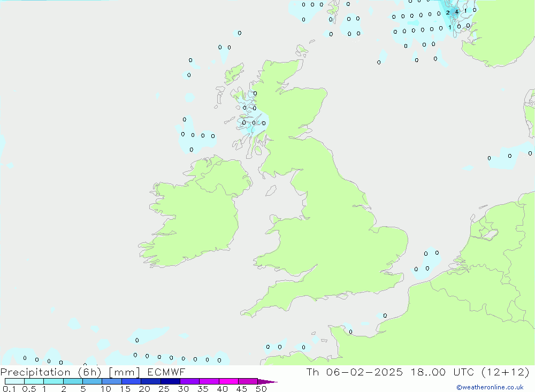The width and height of the screenshot is (535, 392).
Task: Select the 2–5 mm legend color swatch
Action: click(x=73, y=381)
